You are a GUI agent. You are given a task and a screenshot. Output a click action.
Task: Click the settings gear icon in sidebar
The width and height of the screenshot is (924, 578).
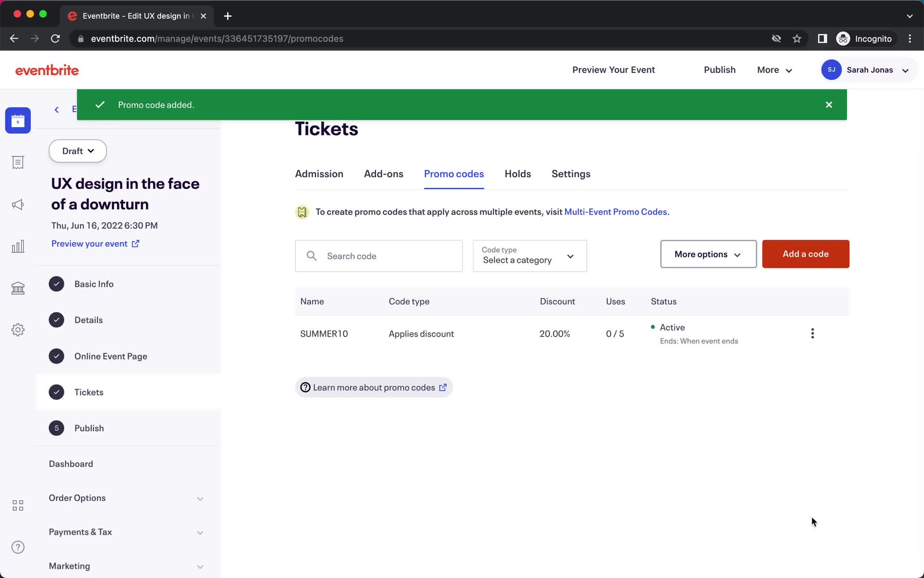18,329
